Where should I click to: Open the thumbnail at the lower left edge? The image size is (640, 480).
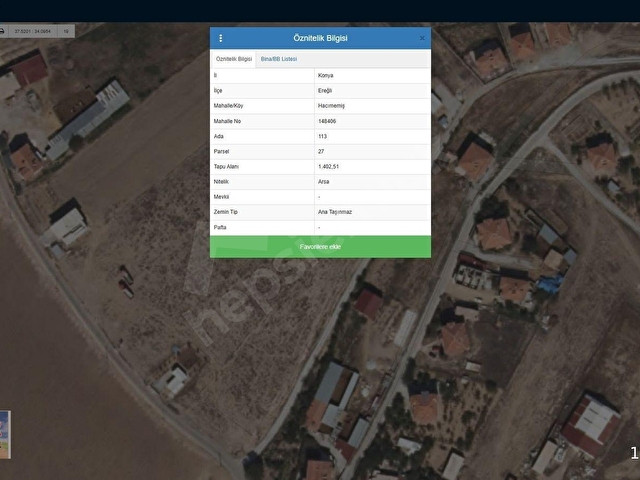click(5, 435)
